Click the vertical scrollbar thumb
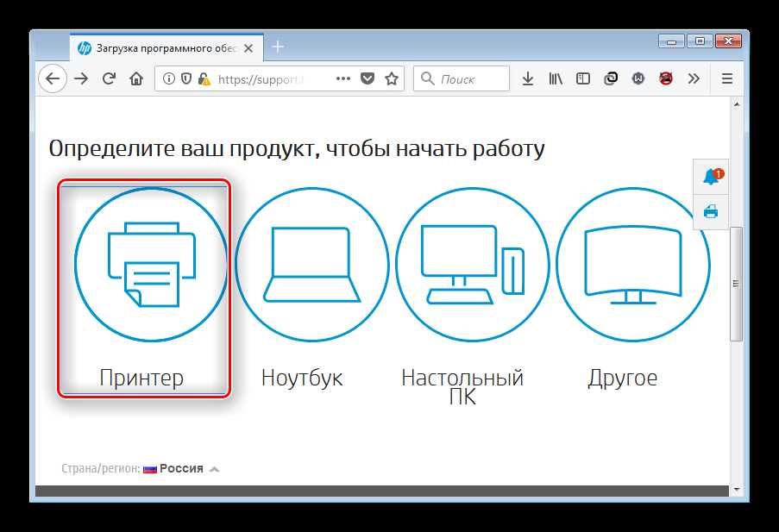Image resolution: width=779 pixels, height=532 pixels. (x=736, y=284)
